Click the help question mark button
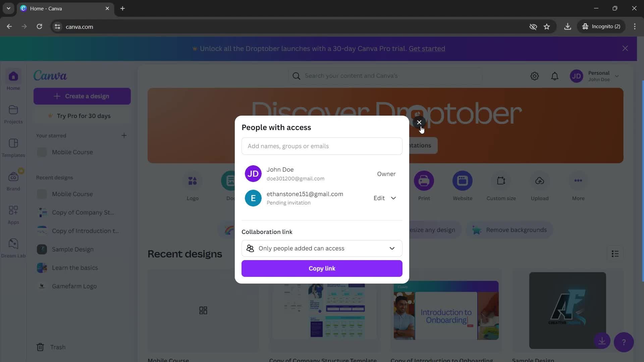Image resolution: width=644 pixels, height=362 pixels. [x=624, y=342]
